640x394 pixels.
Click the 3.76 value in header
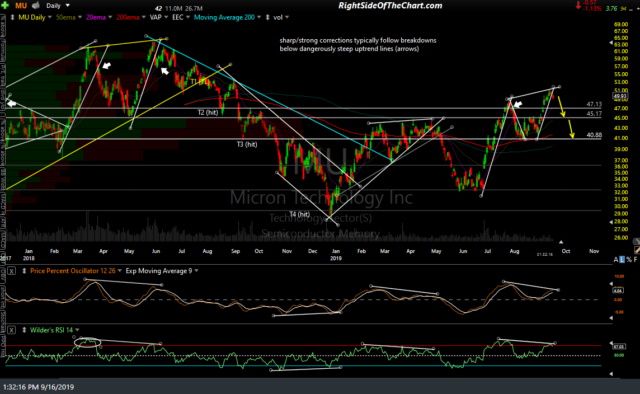tap(611, 9)
